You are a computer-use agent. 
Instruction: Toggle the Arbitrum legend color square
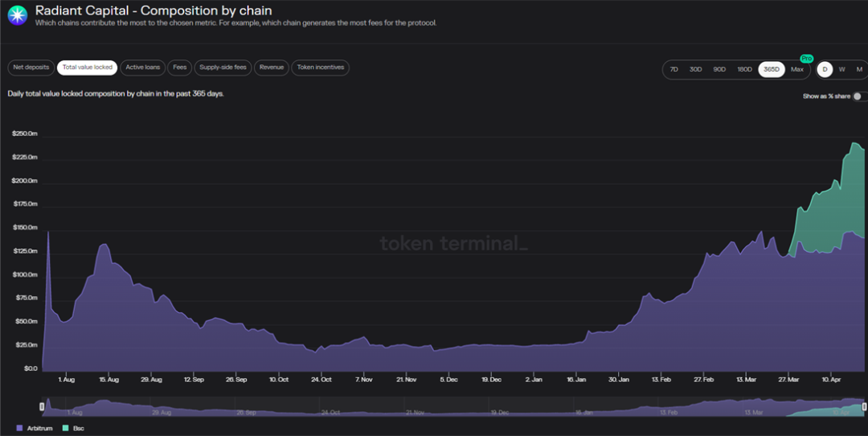click(x=19, y=428)
